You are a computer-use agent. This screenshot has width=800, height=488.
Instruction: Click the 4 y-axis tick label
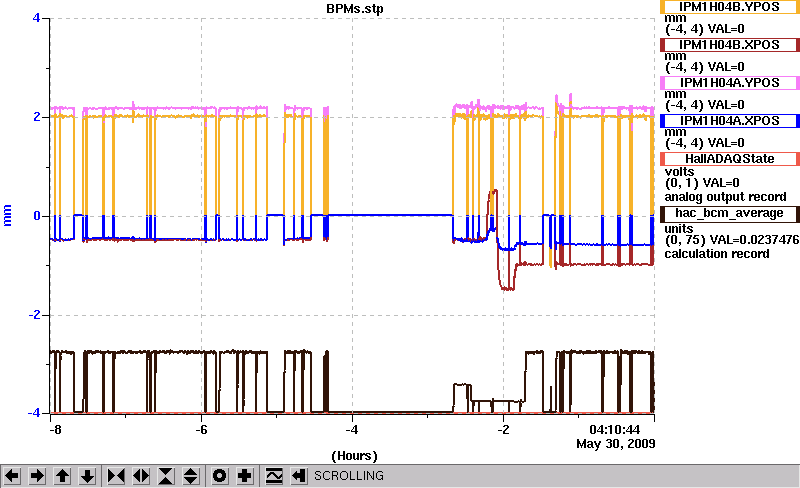36,18
